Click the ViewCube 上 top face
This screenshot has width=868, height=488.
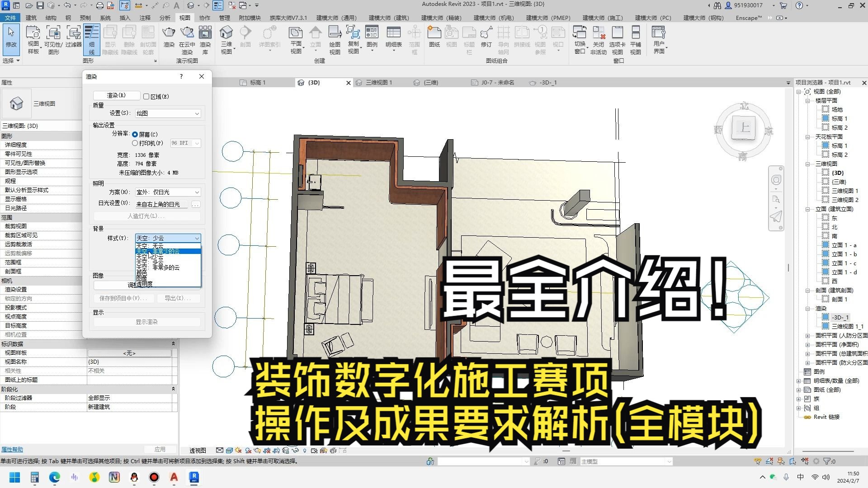pos(744,127)
